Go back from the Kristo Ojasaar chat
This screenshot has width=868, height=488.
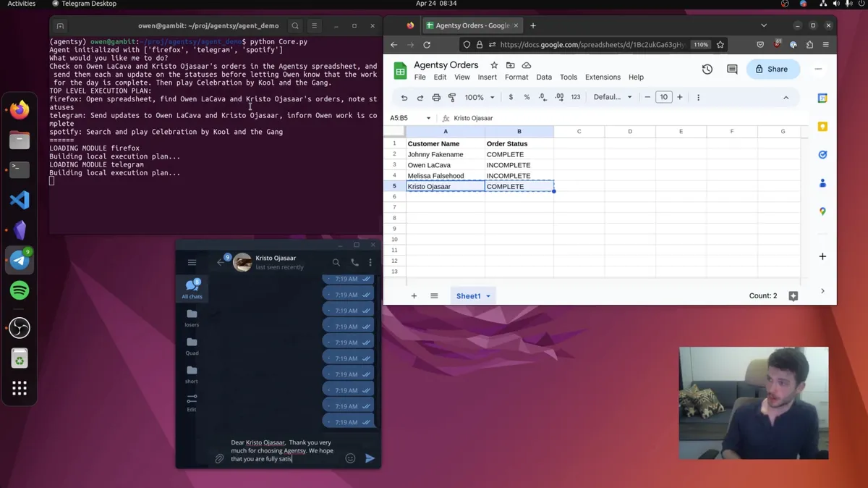[x=220, y=263]
